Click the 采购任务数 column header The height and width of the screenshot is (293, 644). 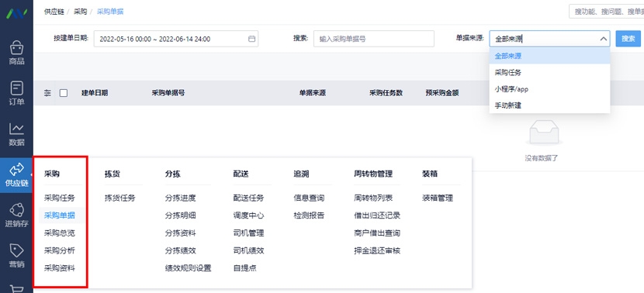tap(386, 93)
